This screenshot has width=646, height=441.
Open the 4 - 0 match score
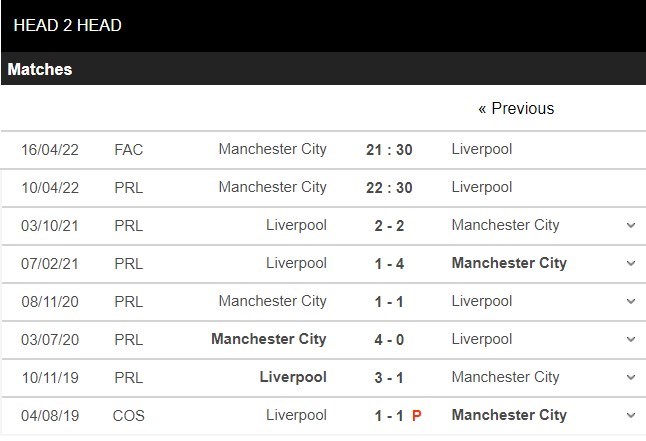[389, 340]
